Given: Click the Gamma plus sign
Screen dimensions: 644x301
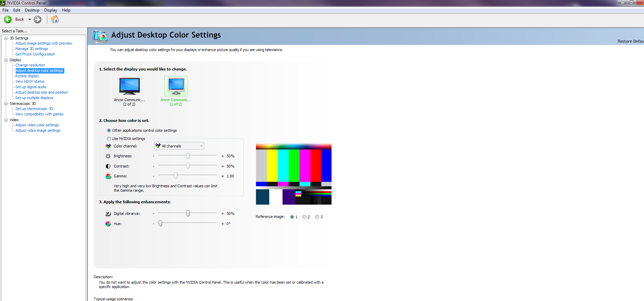Looking at the screenshot, I should (x=223, y=176).
